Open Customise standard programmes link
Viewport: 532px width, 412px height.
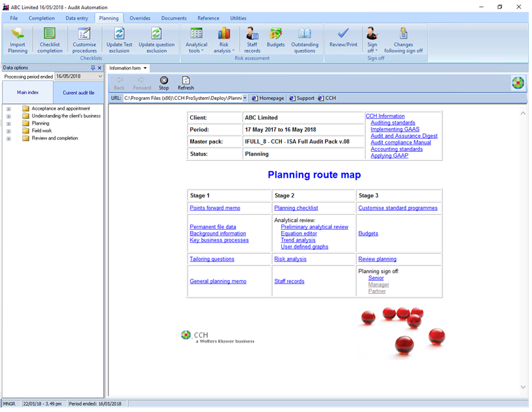pos(398,208)
